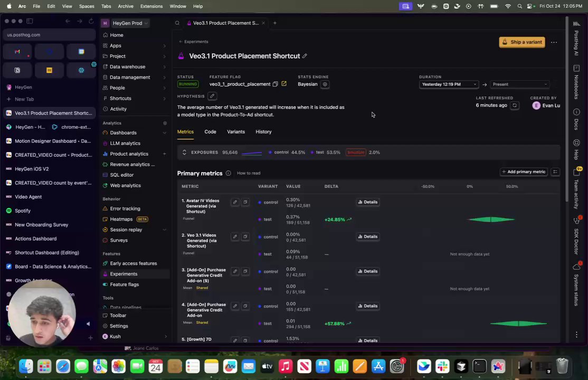588x380 pixels.
Task: Go back to Experiments breadcrumb link
Action: tap(194, 42)
